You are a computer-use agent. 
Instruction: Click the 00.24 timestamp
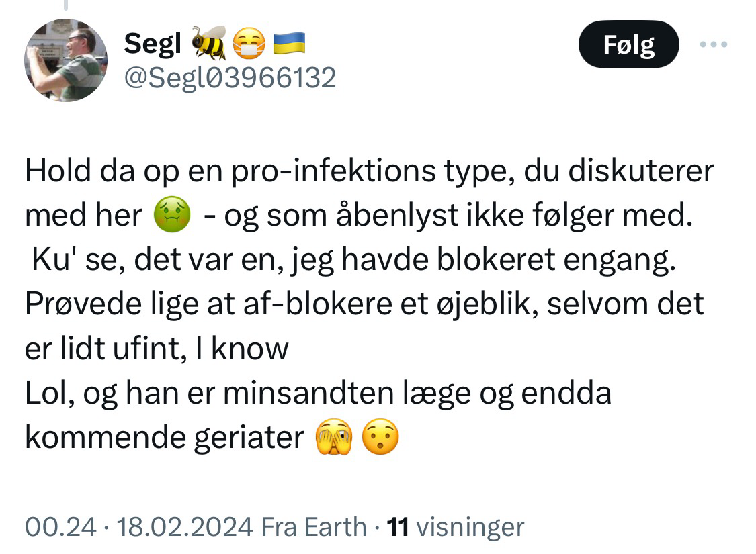(x=60, y=526)
